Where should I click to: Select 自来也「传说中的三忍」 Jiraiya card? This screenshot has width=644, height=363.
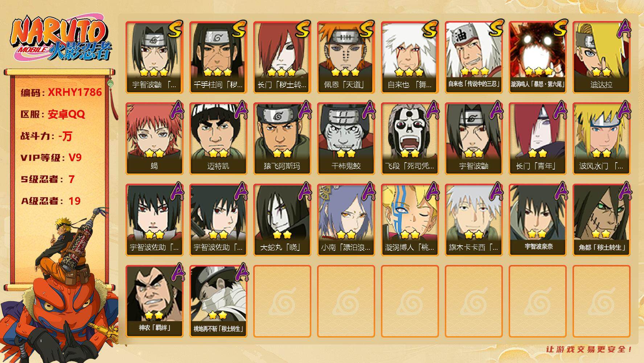(473, 57)
